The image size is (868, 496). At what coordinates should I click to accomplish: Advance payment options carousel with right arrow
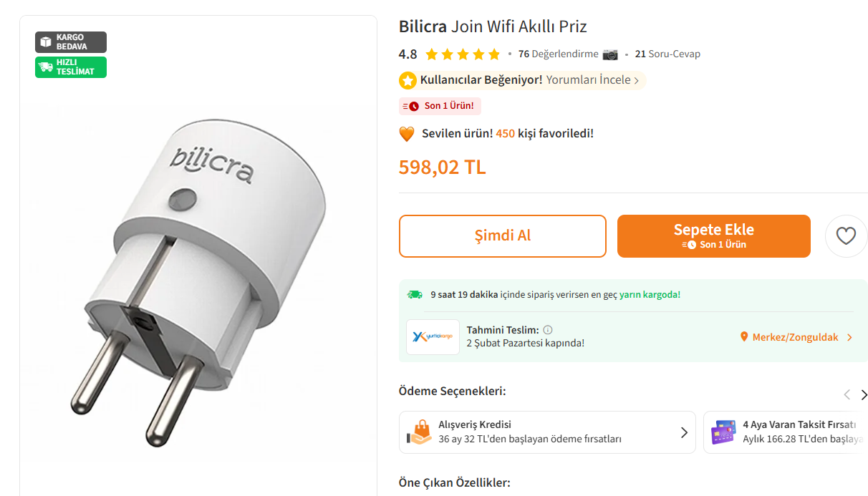click(x=865, y=394)
